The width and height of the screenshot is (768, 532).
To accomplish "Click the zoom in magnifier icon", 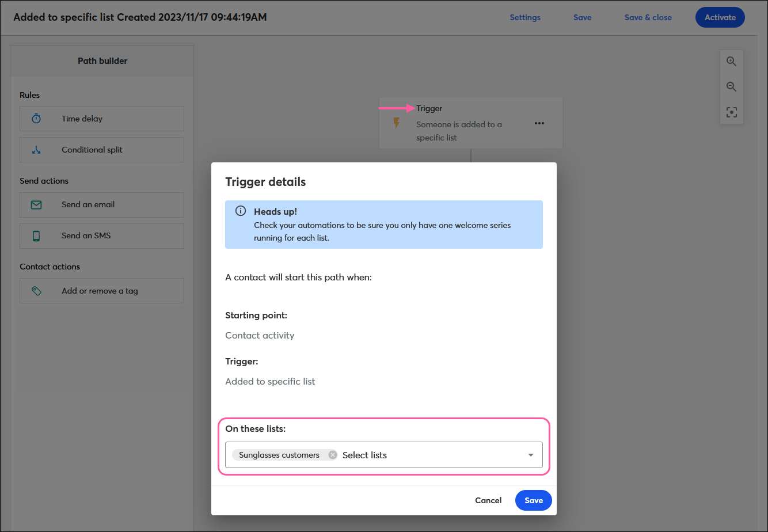I will [x=731, y=62].
